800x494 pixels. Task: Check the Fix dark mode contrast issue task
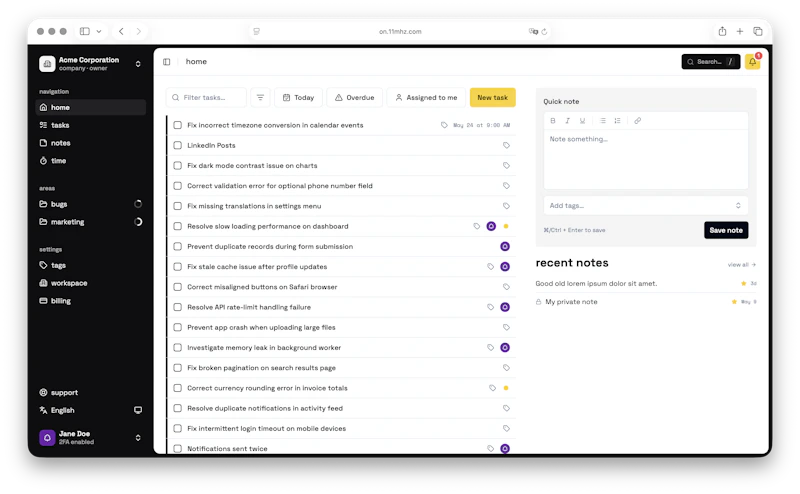pos(178,165)
